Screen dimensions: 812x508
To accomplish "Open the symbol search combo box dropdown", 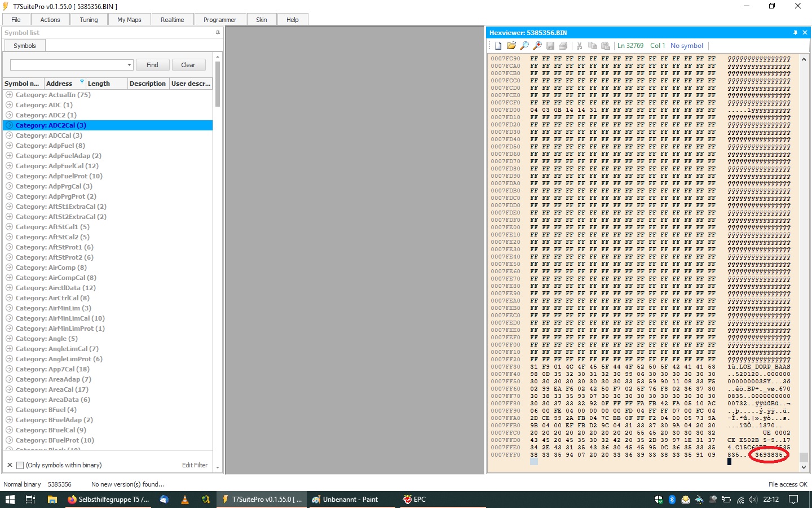I will click(x=129, y=65).
